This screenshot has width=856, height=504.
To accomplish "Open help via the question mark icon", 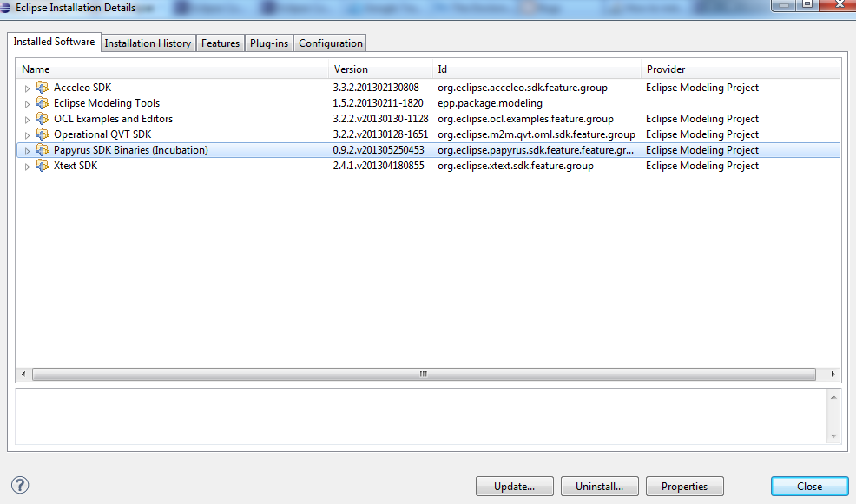I will tap(20, 485).
